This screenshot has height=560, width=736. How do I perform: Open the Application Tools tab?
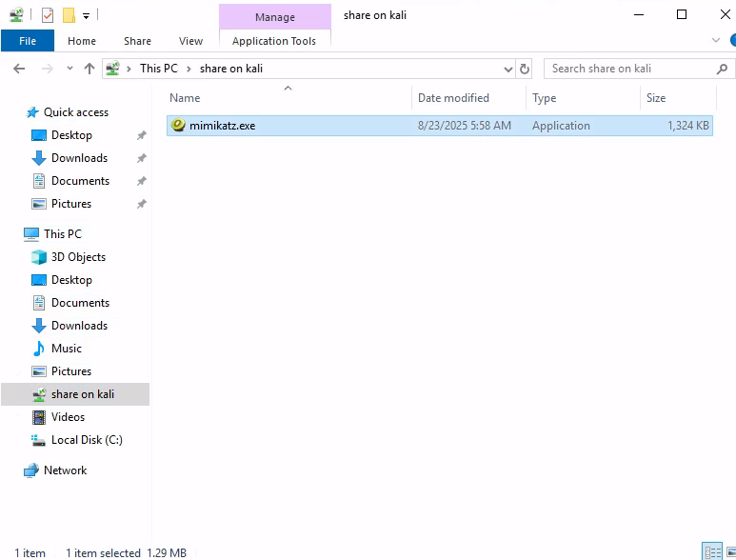[274, 41]
